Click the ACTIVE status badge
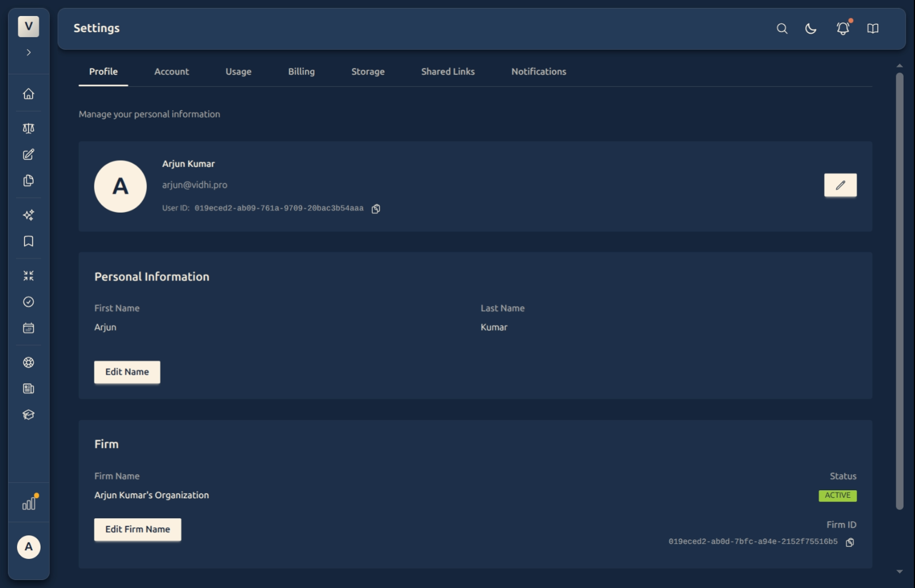 [x=837, y=495]
